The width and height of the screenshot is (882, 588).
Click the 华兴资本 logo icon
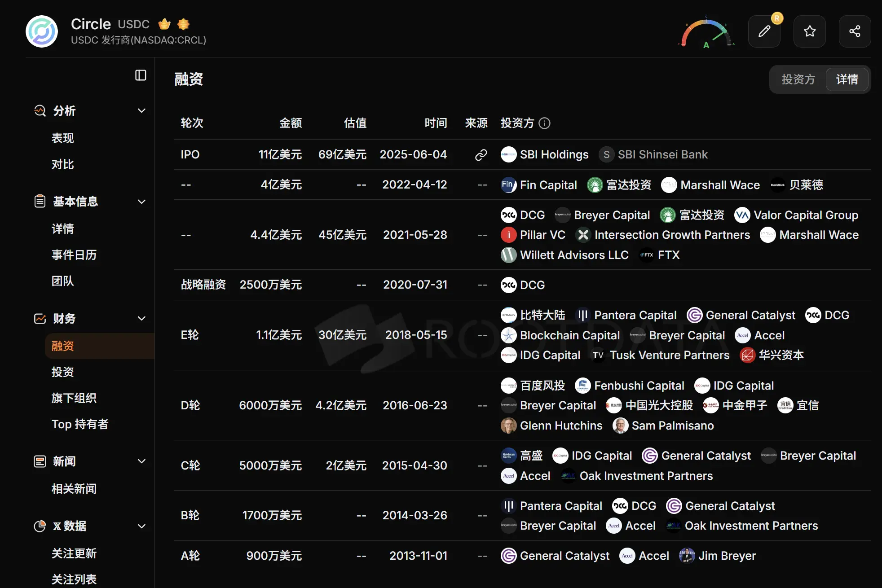[x=747, y=355]
